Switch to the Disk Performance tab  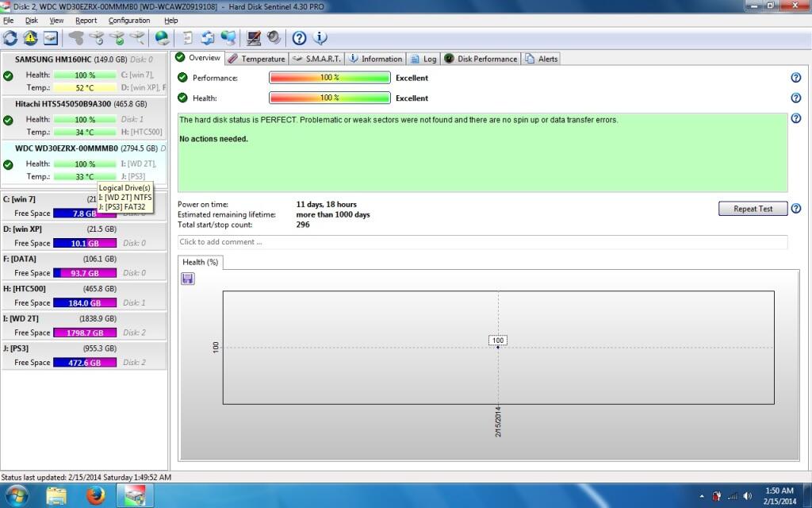point(481,59)
